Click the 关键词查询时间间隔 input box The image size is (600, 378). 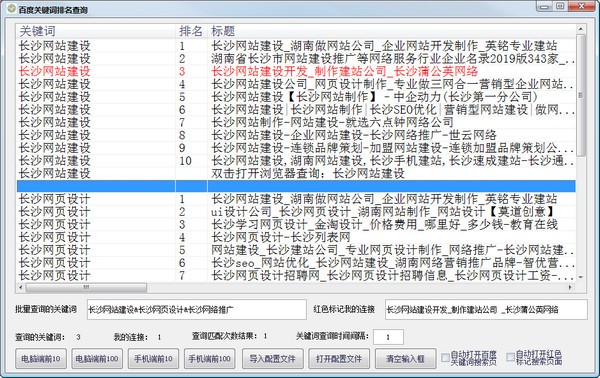(x=388, y=337)
